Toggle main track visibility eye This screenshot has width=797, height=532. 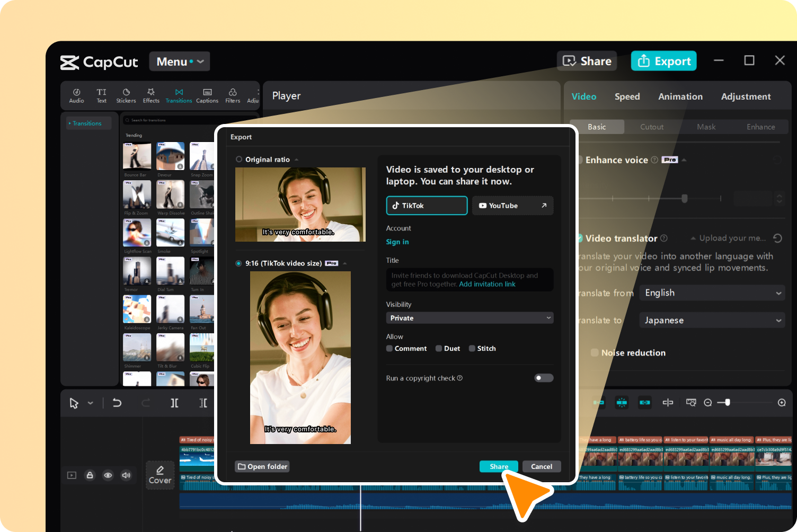tap(108, 475)
